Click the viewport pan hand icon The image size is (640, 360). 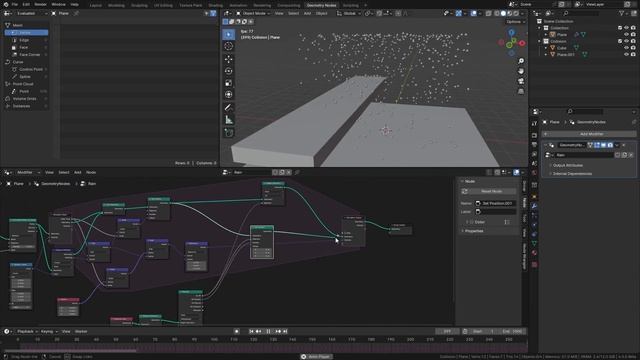pyautogui.click(x=521, y=71)
